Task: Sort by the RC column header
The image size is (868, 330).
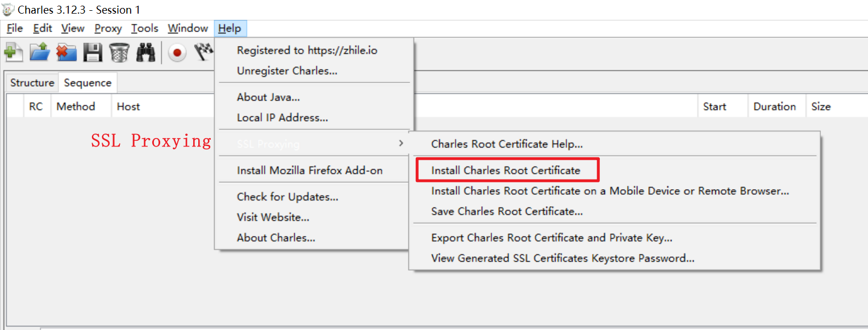Action: click(36, 107)
